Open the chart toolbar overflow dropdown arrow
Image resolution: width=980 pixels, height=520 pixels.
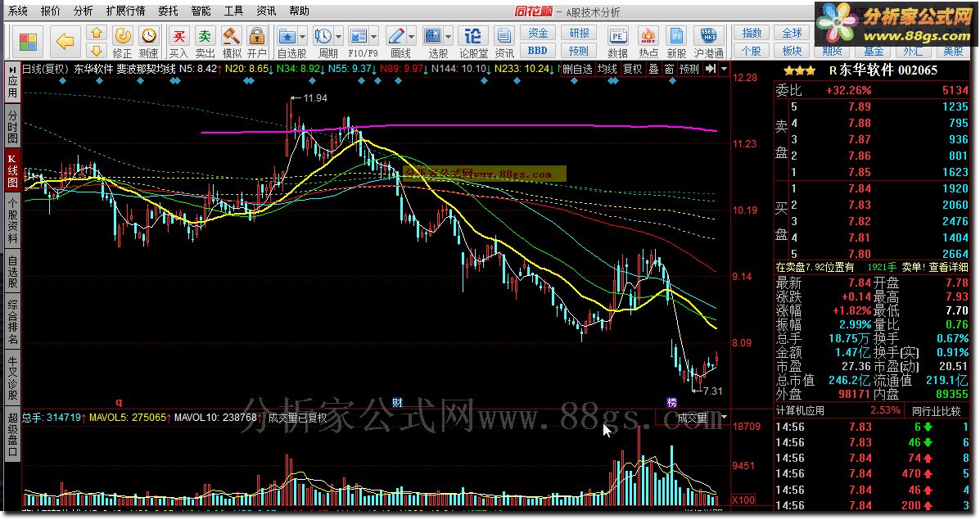click(724, 69)
